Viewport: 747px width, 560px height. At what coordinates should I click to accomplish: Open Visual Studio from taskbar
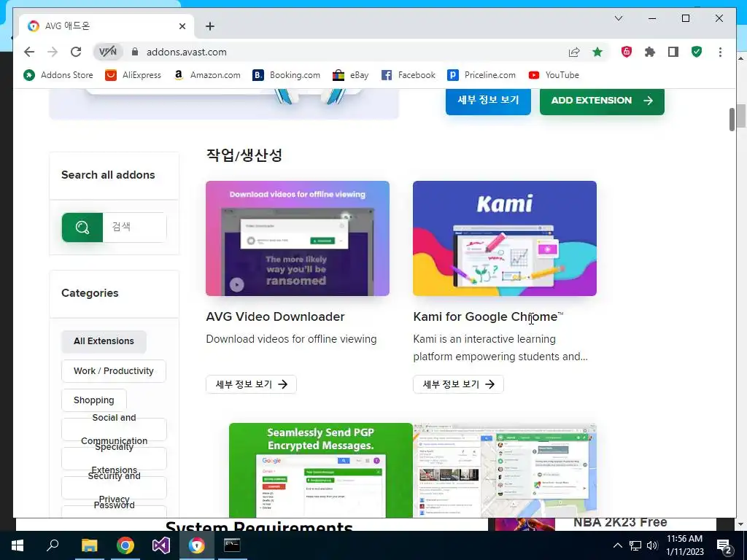pyautogui.click(x=161, y=545)
